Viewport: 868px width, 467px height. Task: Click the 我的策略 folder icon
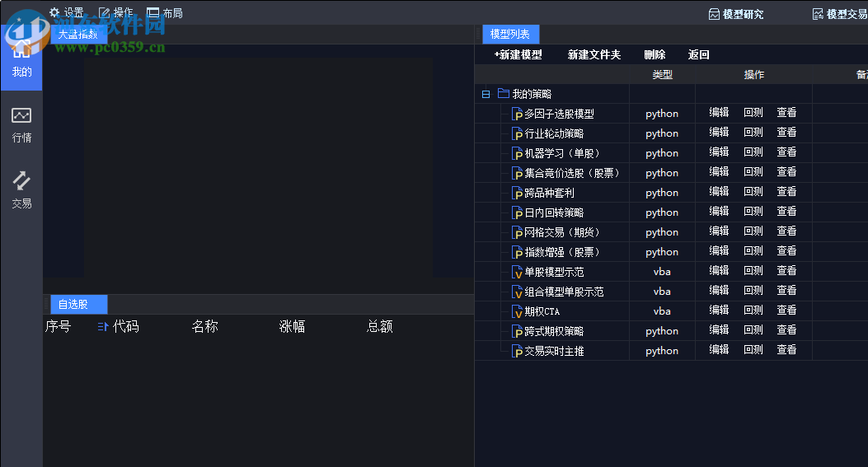[x=503, y=93]
